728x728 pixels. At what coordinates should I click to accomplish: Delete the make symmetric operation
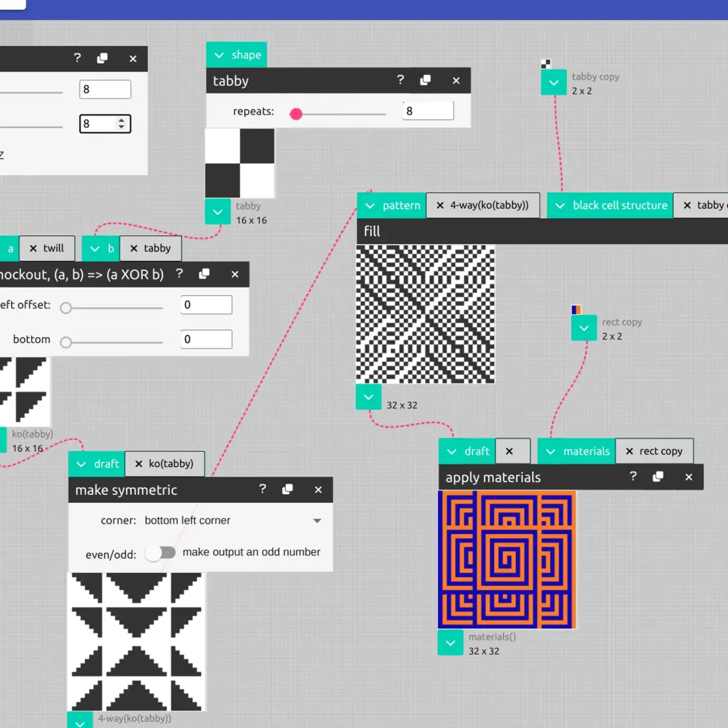point(318,490)
